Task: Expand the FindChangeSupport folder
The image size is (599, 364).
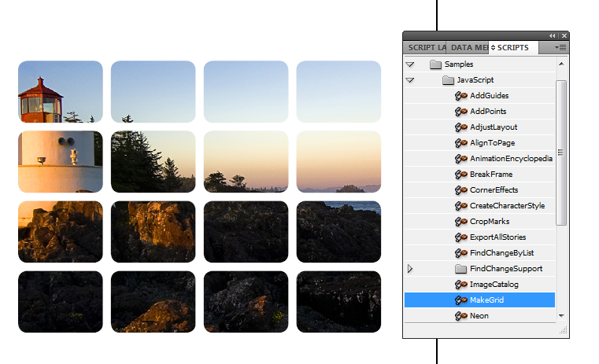Action: [410, 269]
